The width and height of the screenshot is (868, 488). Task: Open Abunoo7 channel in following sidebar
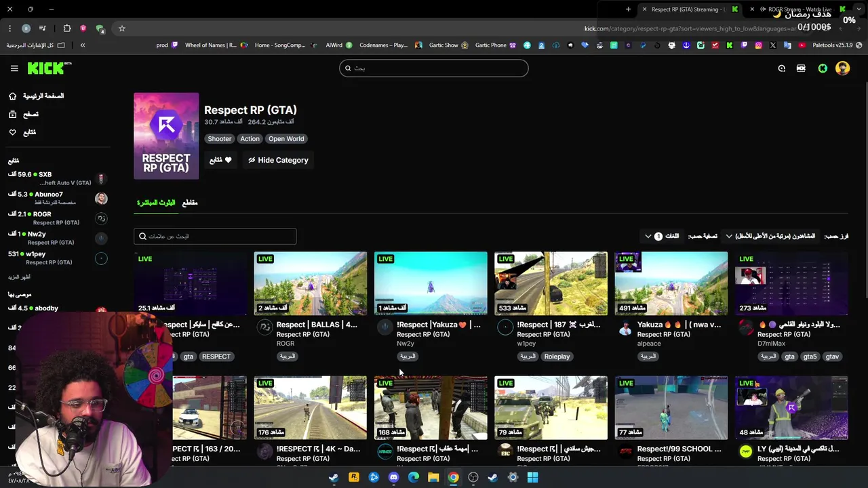pyautogui.click(x=57, y=198)
